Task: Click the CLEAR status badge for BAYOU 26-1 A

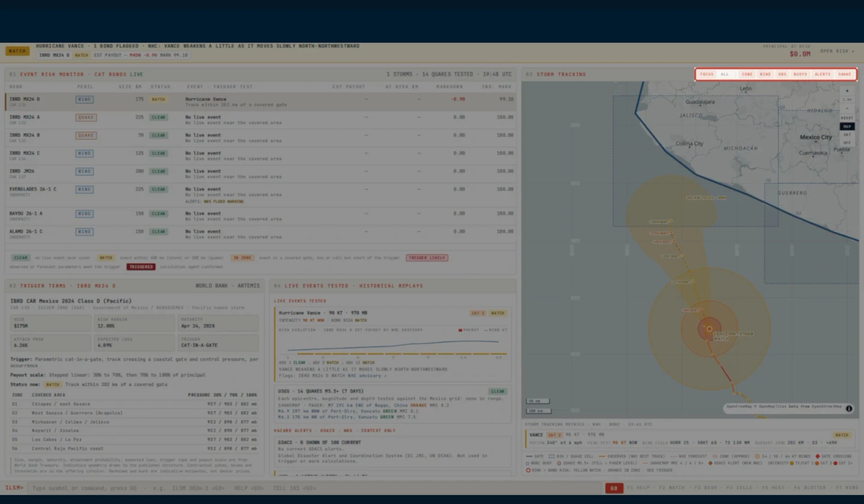Action: pyautogui.click(x=158, y=214)
